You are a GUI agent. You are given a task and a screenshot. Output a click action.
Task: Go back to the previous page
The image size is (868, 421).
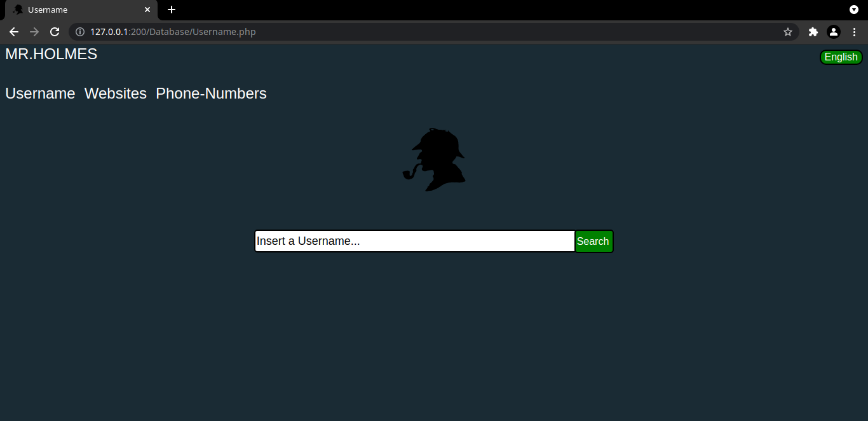click(x=14, y=32)
